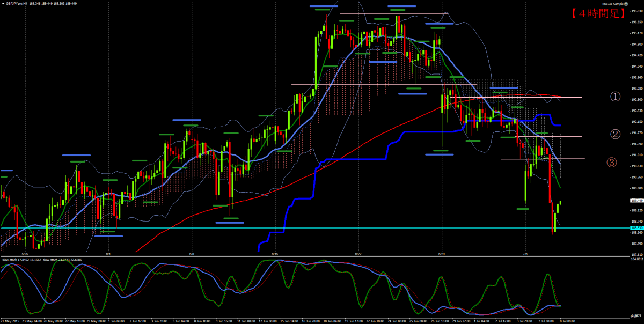Click the 6/15 date marker on the chart

pyautogui.click(x=275, y=254)
